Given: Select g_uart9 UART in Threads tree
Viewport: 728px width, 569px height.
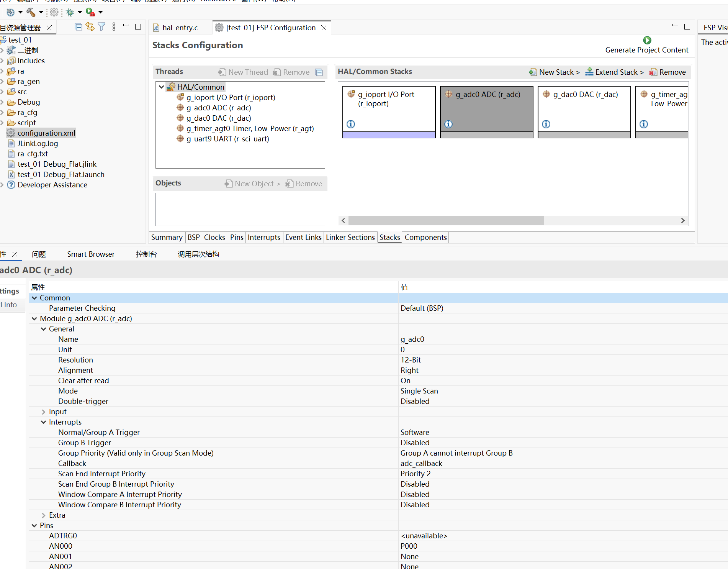Looking at the screenshot, I should point(227,139).
